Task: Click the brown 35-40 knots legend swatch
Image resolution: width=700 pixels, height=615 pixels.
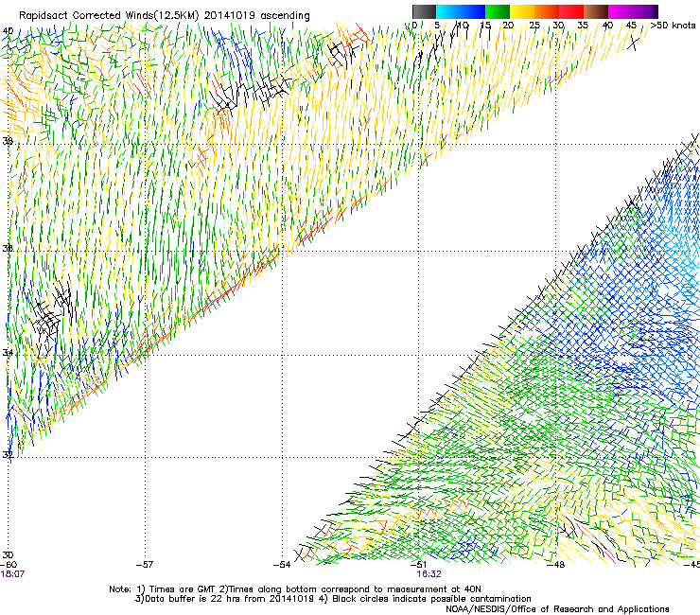Action: [596, 11]
